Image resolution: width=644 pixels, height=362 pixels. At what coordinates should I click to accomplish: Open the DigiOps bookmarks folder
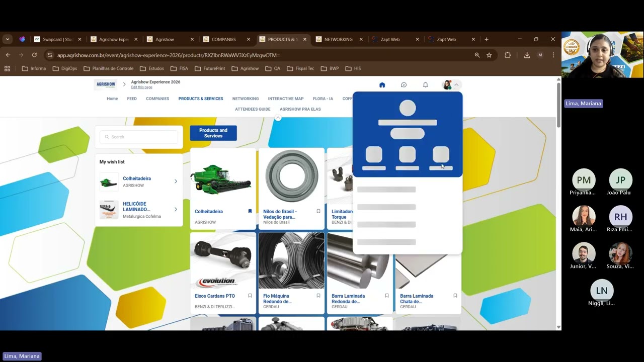pos(65,68)
